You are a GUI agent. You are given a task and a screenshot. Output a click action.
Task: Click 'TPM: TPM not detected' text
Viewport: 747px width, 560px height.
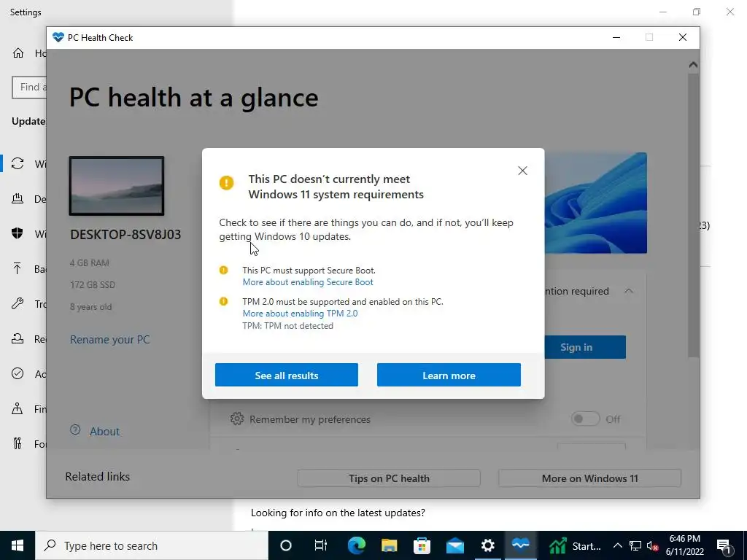click(287, 326)
